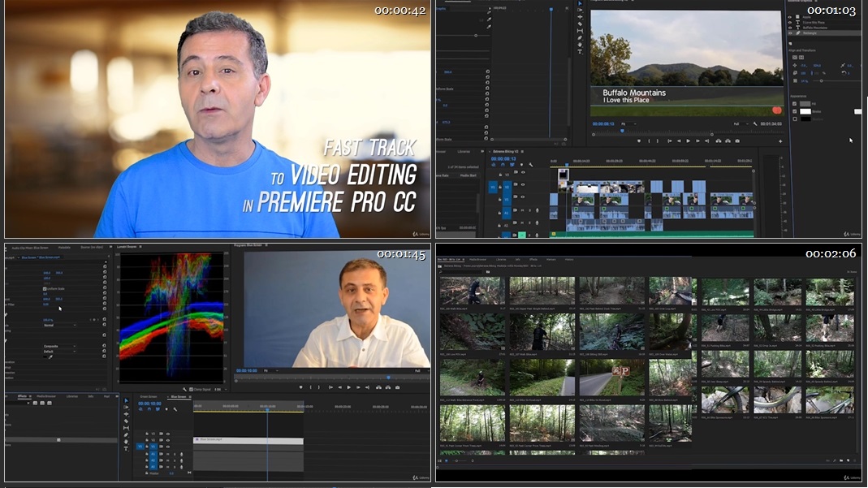Open the button editor plus under Buffalo Mountains preview

pos(780,141)
